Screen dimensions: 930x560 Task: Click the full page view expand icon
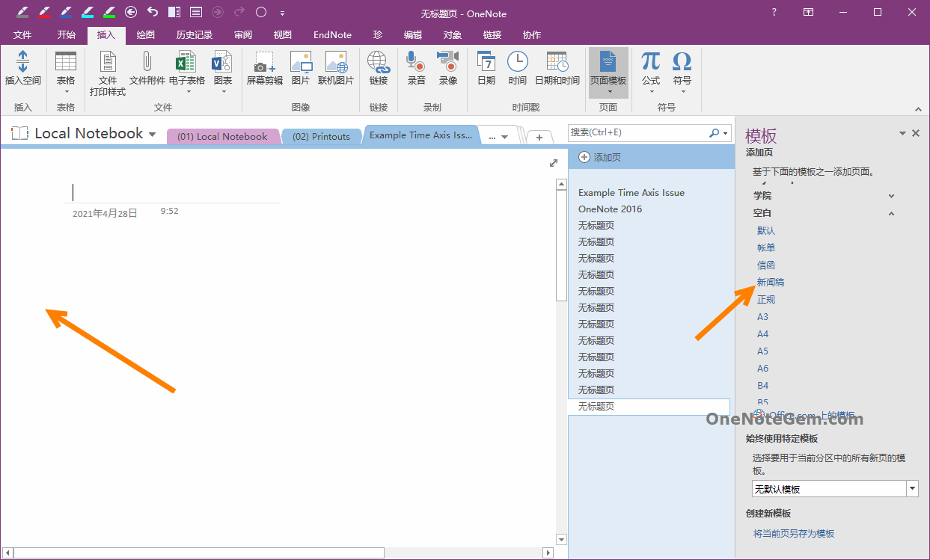pos(554,162)
